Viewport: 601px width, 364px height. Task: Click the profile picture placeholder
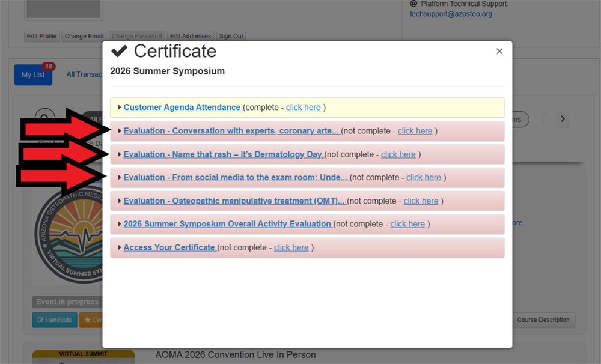click(63, 8)
